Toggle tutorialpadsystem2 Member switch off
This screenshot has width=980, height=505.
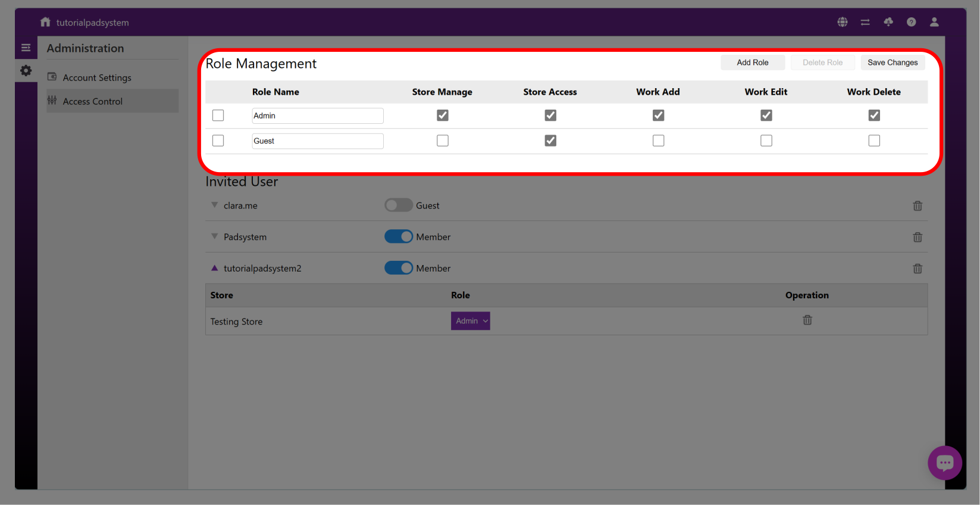pyautogui.click(x=399, y=269)
